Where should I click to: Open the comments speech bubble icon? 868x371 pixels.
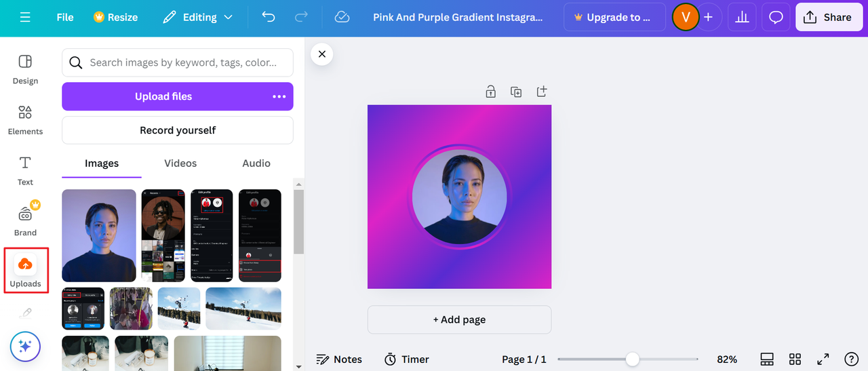(776, 17)
